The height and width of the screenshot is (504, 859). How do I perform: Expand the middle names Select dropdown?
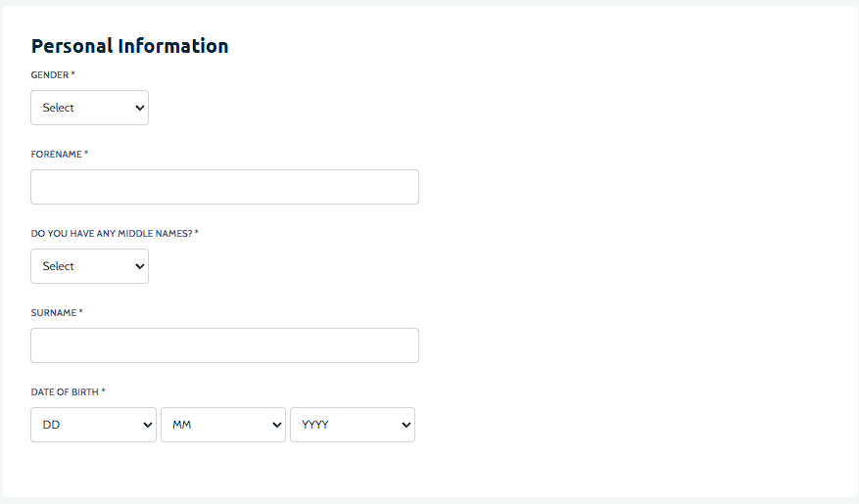pyautogui.click(x=88, y=266)
